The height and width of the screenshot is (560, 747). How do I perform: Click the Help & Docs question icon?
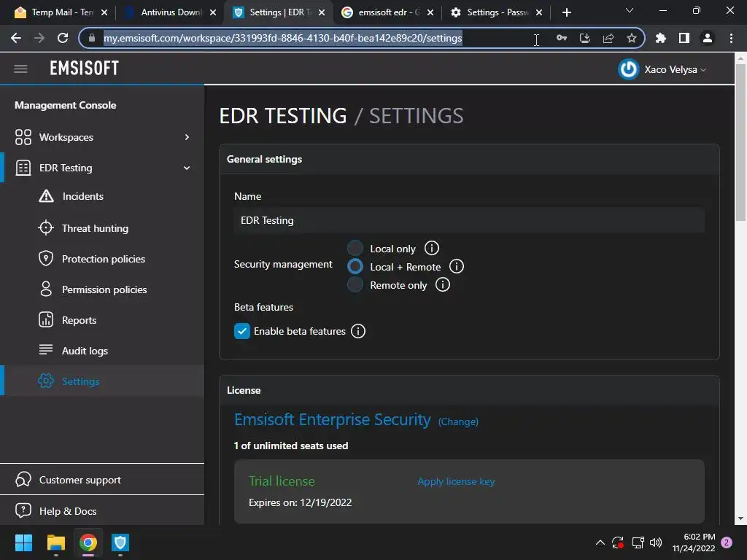tap(23, 510)
